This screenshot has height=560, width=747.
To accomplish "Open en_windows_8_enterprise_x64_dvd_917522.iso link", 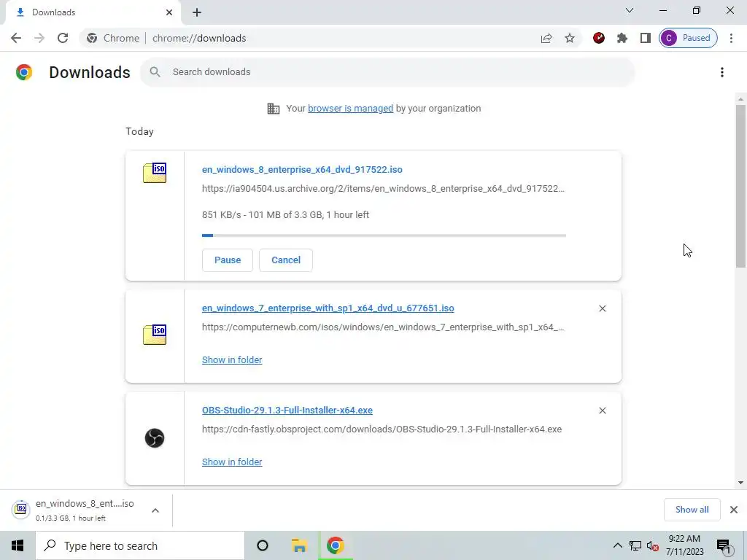I will click(x=302, y=169).
